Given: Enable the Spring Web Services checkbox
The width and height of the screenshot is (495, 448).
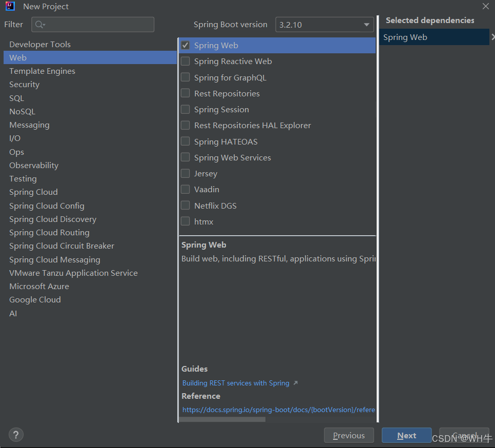Looking at the screenshot, I should 185,157.
